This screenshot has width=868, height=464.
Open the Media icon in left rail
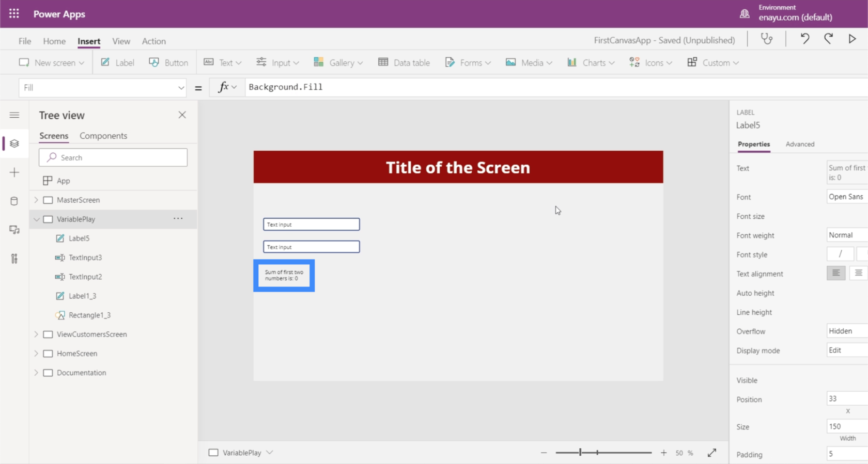[14, 230]
